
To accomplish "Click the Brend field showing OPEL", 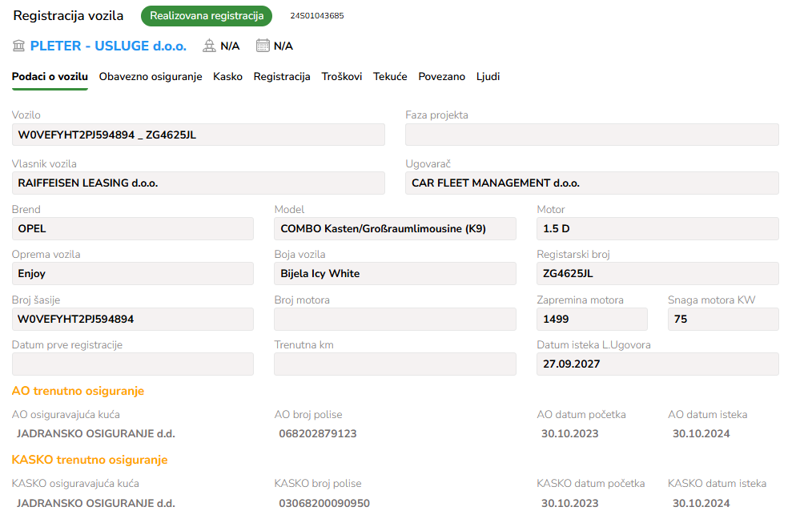I will pos(133,228).
